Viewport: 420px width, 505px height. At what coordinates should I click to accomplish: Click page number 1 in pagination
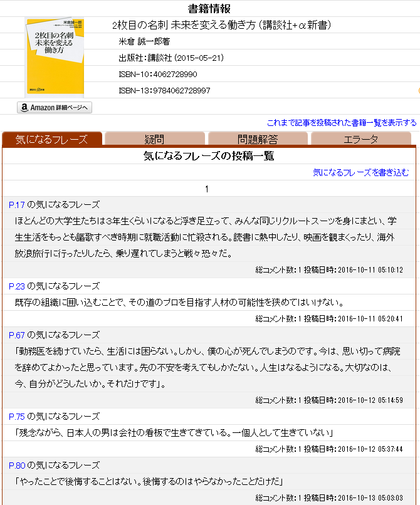coord(207,189)
